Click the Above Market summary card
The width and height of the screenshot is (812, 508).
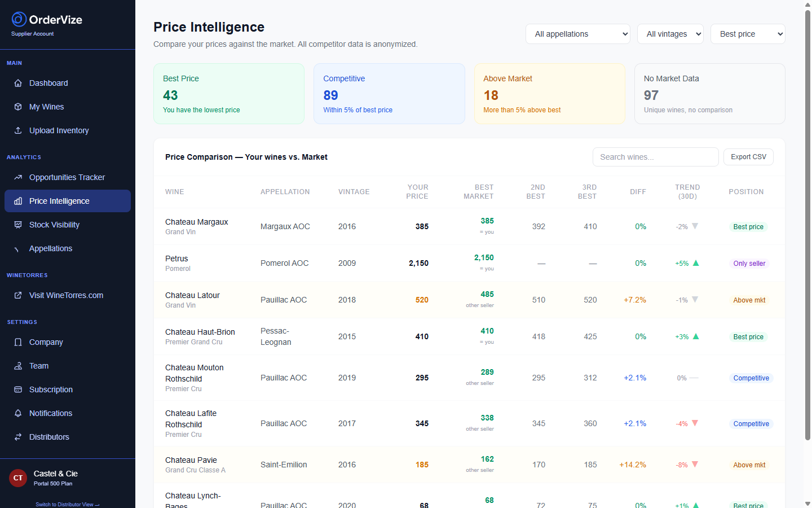coord(550,94)
